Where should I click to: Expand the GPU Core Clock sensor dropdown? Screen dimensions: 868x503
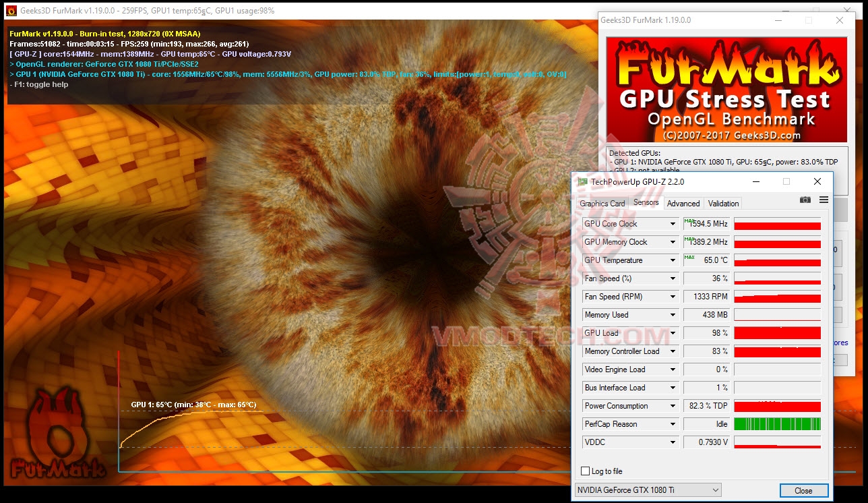pyautogui.click(x=672, y=224)
